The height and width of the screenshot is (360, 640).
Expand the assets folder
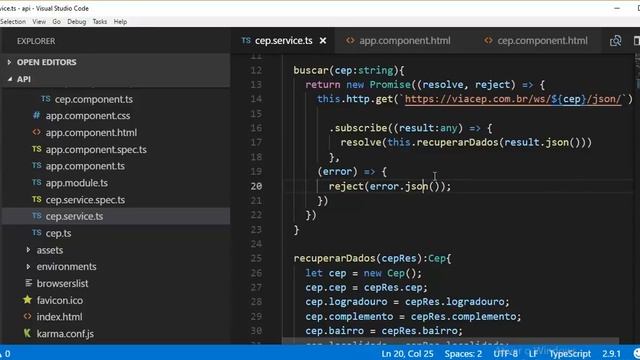[50, 250]
